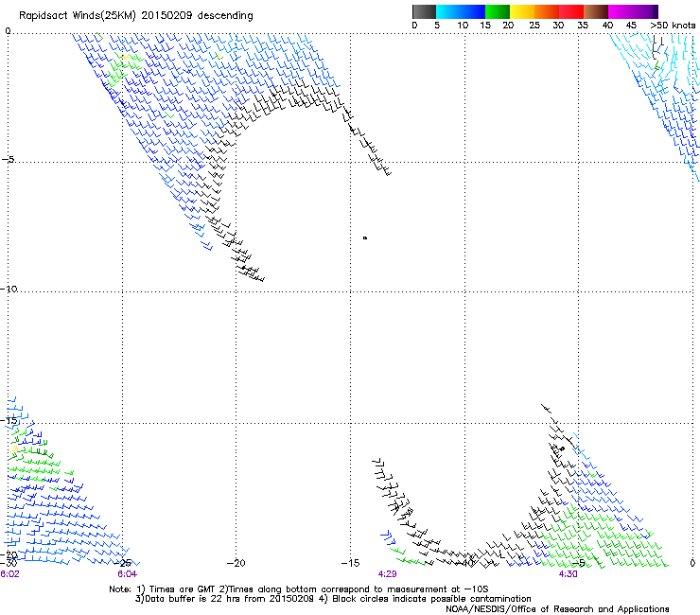
Task: Click the 'NOAA/NESDIS/Office of Research and Applications' credit
Action: pos(557,609)
